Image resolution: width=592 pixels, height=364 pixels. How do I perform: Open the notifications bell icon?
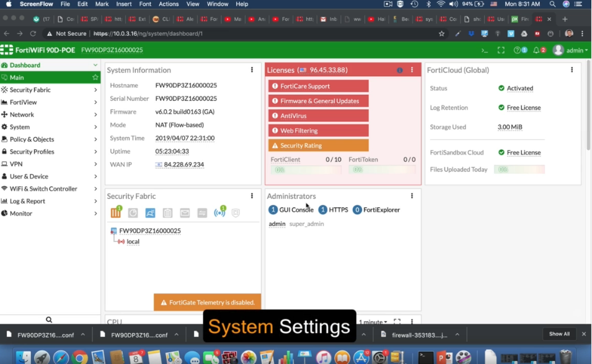click(x=537, y=50)
